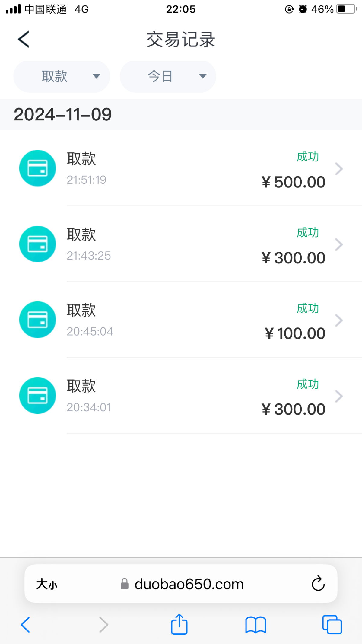
Task: Tap the card icon of 20:34:01 withdrawal
Action: click(37, 395)
